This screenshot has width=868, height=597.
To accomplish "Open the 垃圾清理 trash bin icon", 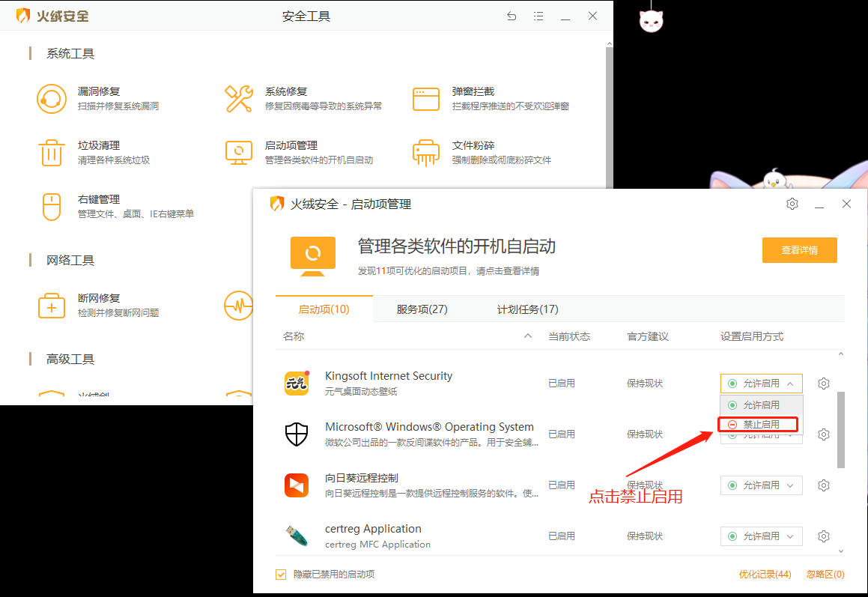I will click(x=52, y=153).
